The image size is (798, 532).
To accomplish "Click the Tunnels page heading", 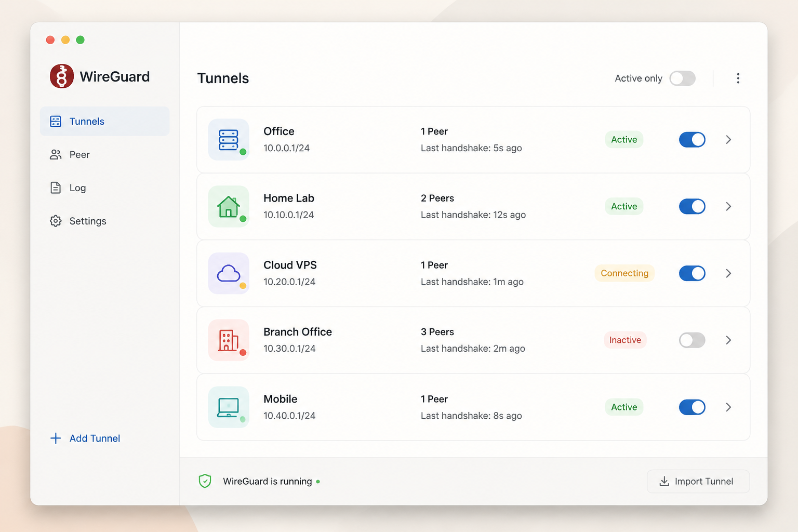I will [x=223, y=78].
